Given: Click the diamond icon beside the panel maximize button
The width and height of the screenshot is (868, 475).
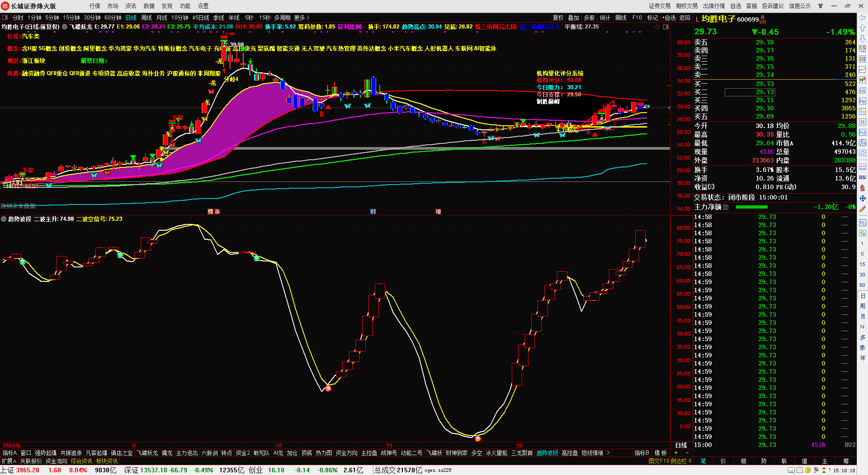Looking at the screenshot, I should (x=657, y=27).
